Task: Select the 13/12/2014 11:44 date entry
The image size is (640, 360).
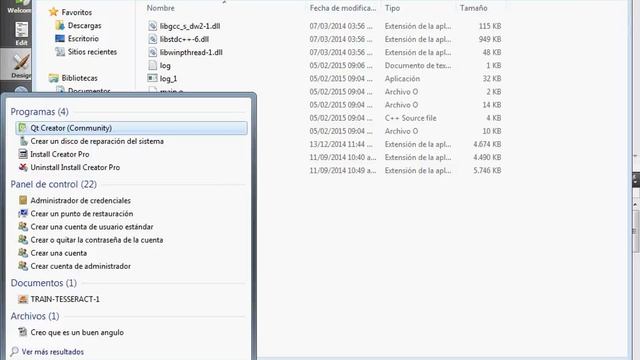Action: (x=341, y=144)
